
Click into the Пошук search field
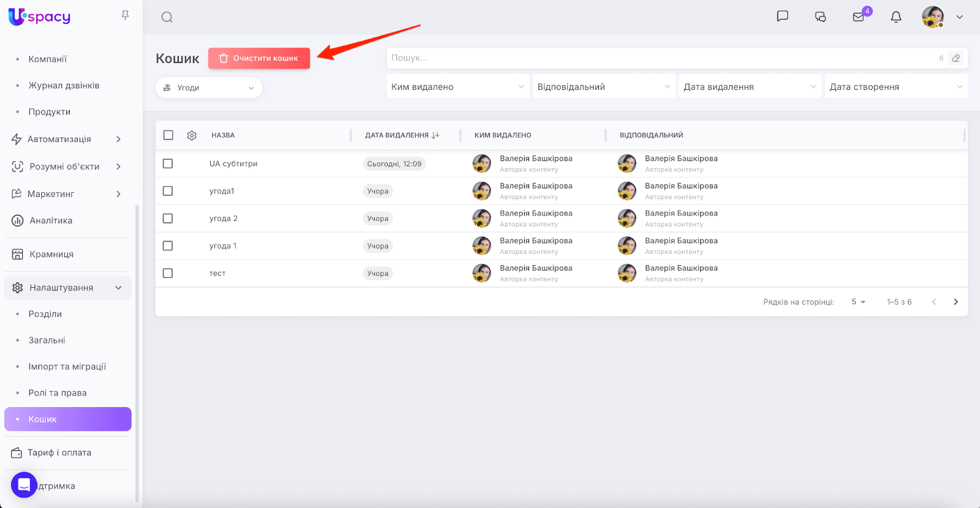coord(661,58)
